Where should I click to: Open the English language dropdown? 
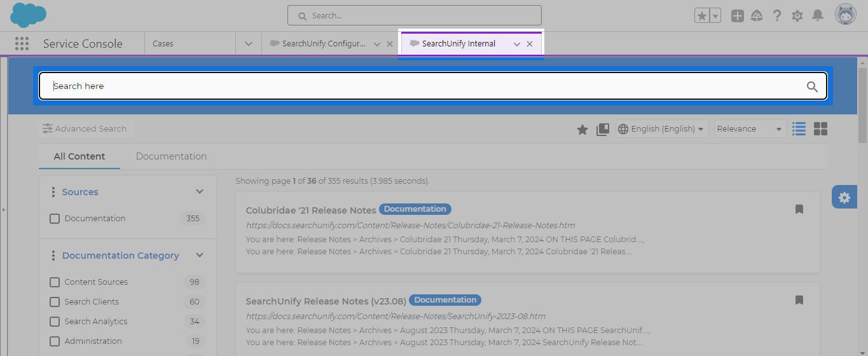(x=662, y=129)
